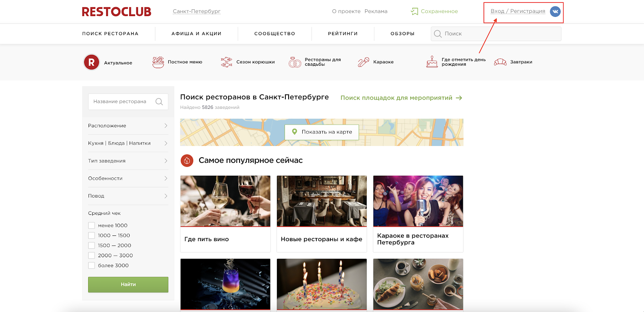Expand the Тип заведения filter
This screenshot has width=644, height=312.
(x=128, y=161)
